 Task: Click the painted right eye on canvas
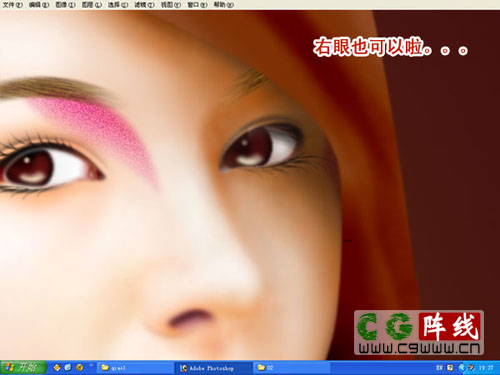click(x=262, y=147)
